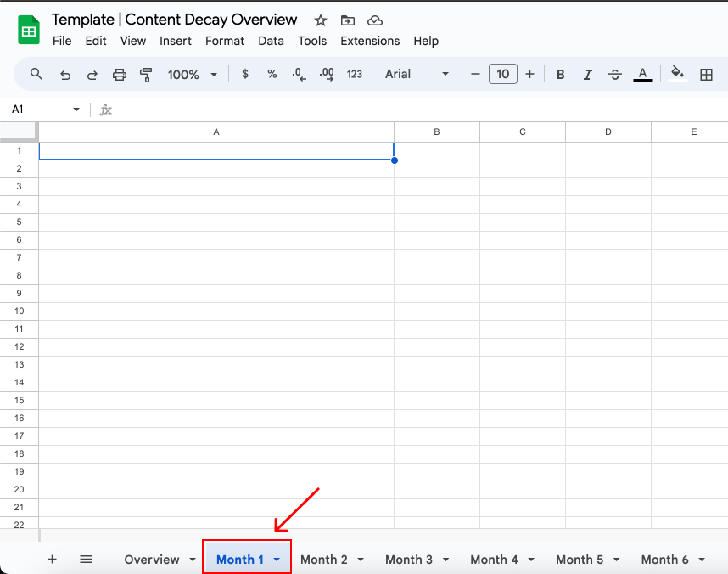Open the Borders icon
This screenshot has height=574, width=728.
(x=706, y=74)
